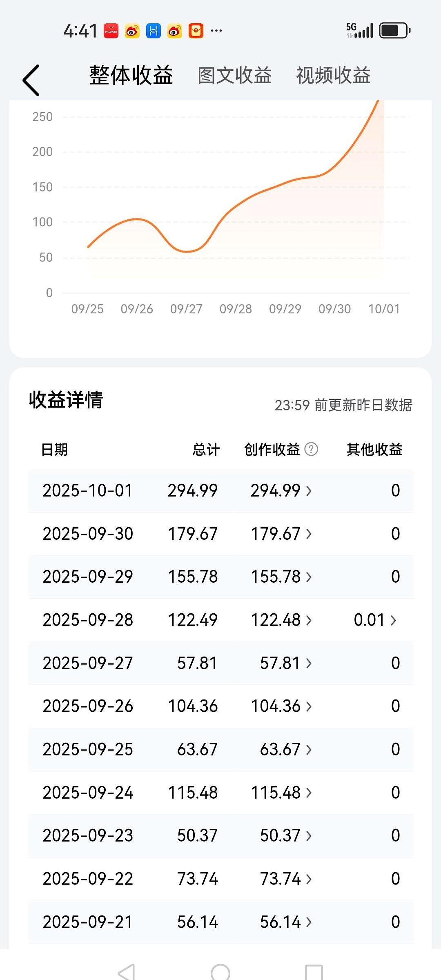Screen dimensions: 441x980
Task: Tap the 5G signal strength icon
Action: [360, 31]
